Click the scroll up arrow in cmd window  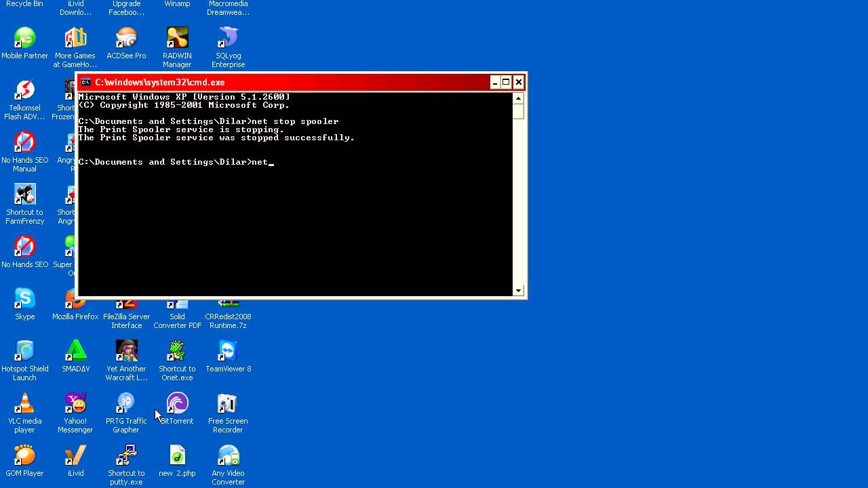[x=519, y=98]
